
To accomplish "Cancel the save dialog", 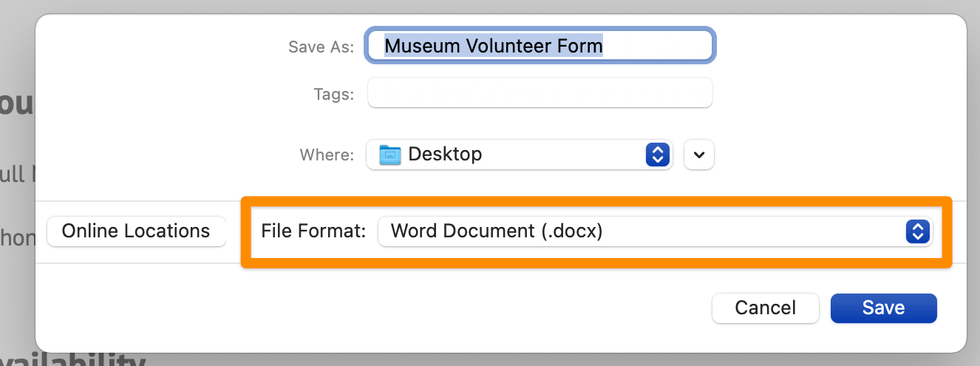I will click(x=765, y=308).
